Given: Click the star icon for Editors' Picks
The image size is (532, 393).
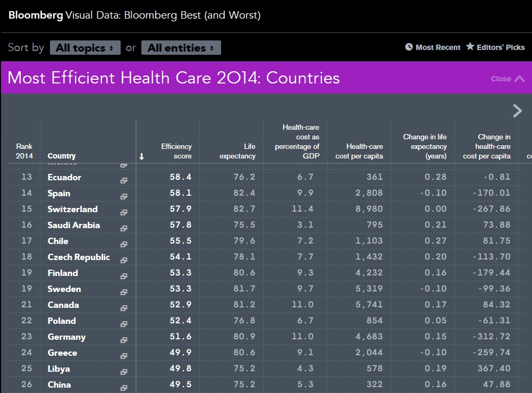Looking at the screenshot, I should [x=470, y=47].
